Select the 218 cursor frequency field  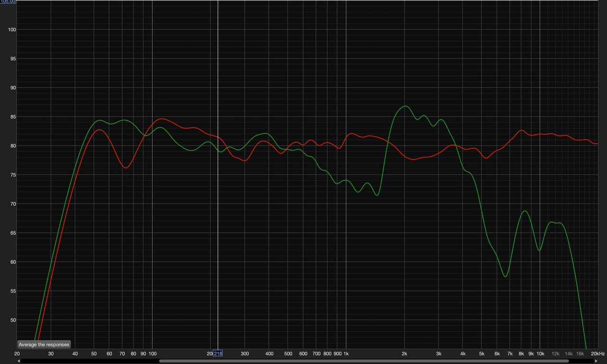click(218, 354)
